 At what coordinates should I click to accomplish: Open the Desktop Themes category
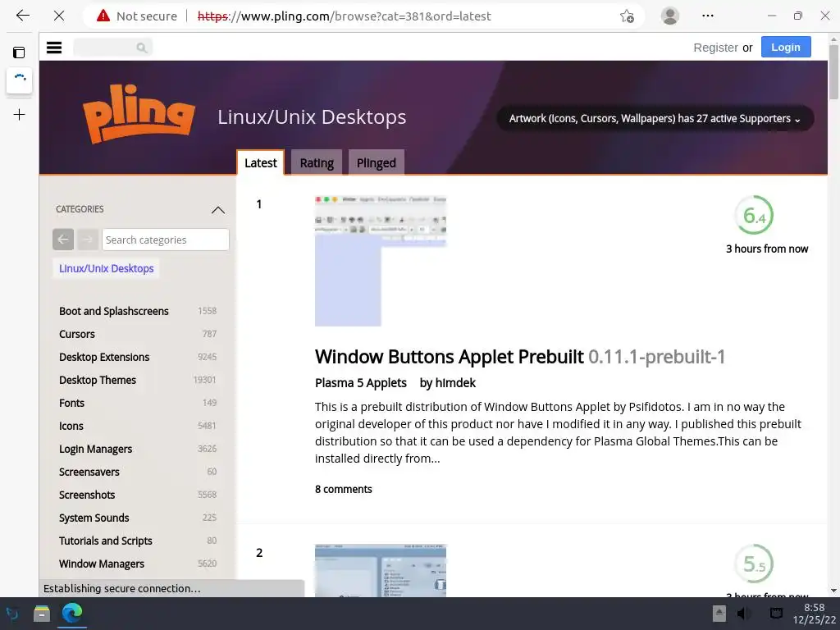tap(98, 381)
